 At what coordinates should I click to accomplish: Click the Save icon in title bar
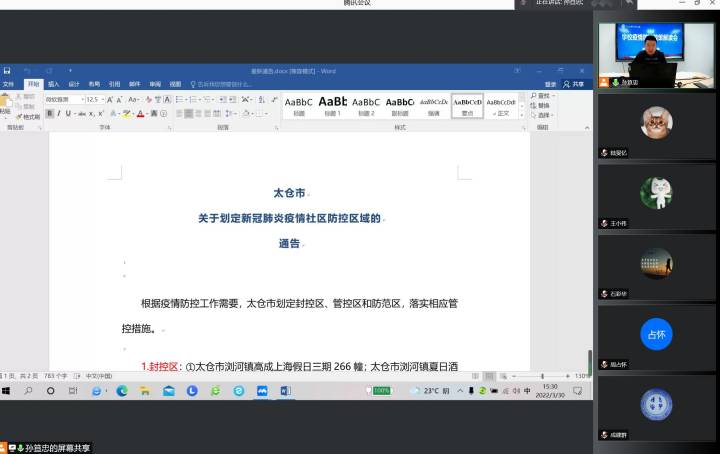tap(7, 71)
